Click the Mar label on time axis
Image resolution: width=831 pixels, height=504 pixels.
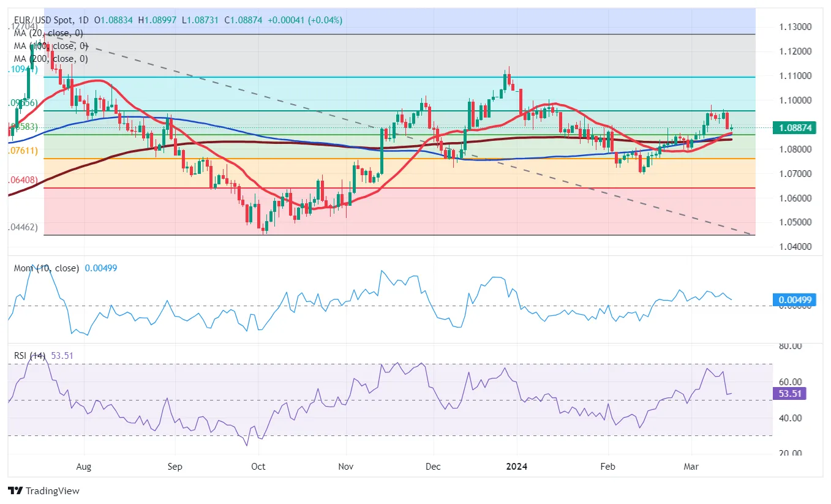tap(692, 467)
